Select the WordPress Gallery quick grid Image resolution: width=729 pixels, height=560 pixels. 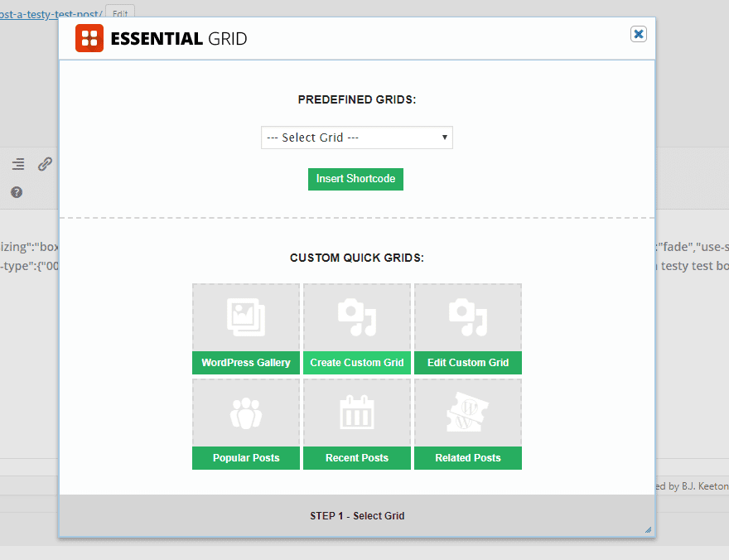[245, 363]
